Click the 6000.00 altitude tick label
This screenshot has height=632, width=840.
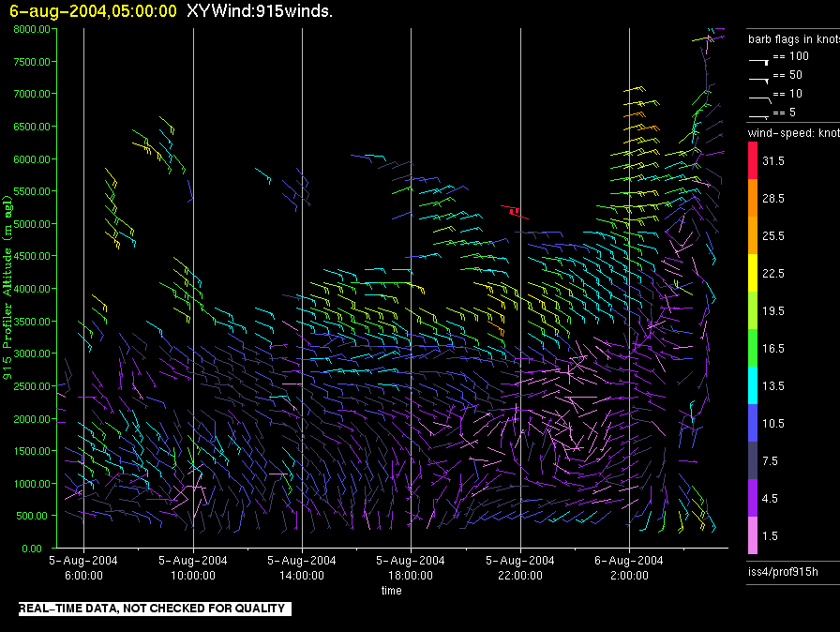click(32, 159)
